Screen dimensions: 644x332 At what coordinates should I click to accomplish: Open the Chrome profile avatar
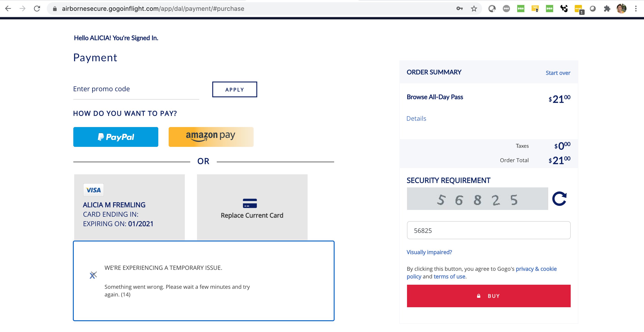621,9
